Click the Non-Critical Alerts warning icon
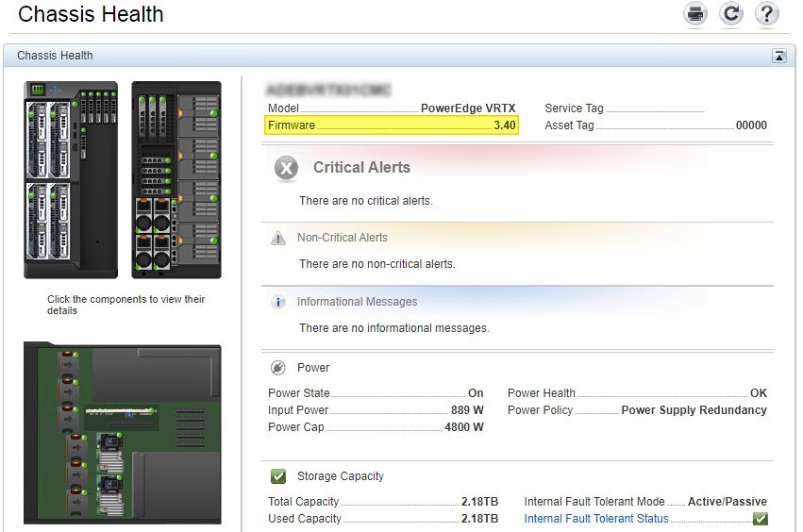This screenshot has height=532, width=803. 278,239
